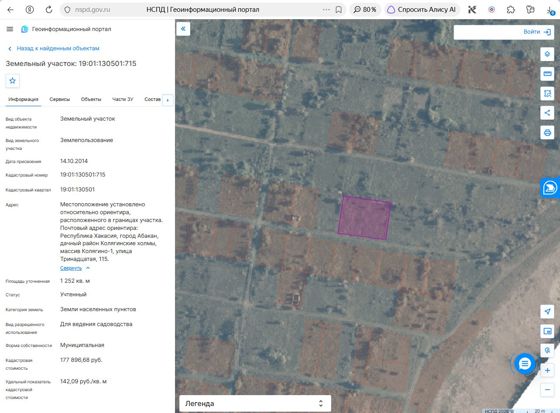Image resolution: width=560 pixels, height=413 pixels.
Task: Click the map search-by-point icon
Action: click(547, 350)
